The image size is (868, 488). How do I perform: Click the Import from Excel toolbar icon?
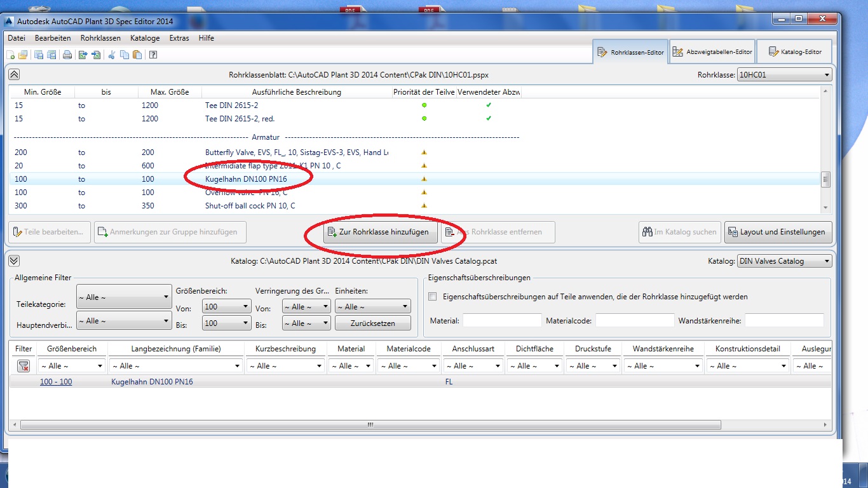pyautogui.click(x=96, y=55)
